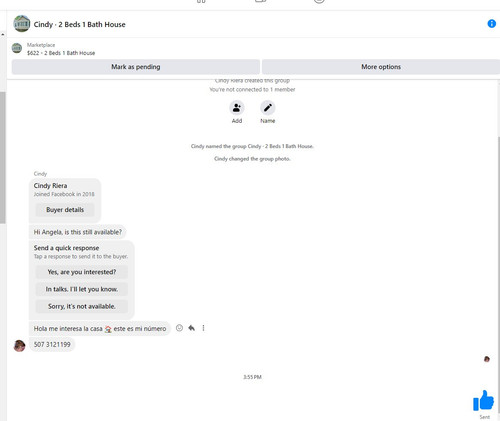Viewport: 500px width, 421px height.
Task: Send quick response 'Yes, are you interested?'
Action: coord(82,272)
